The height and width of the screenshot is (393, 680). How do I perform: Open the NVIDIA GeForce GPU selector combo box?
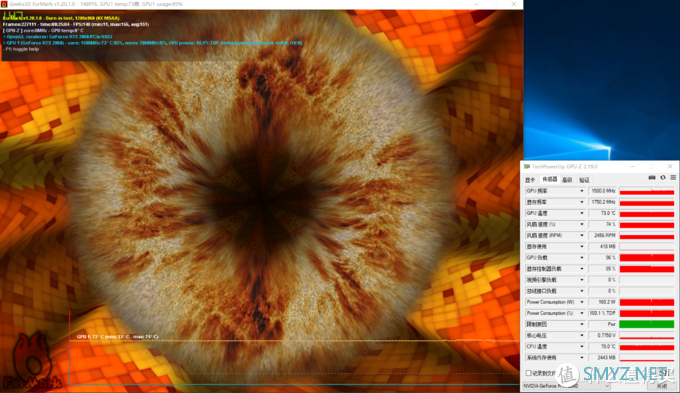click(x=566, y=386)
